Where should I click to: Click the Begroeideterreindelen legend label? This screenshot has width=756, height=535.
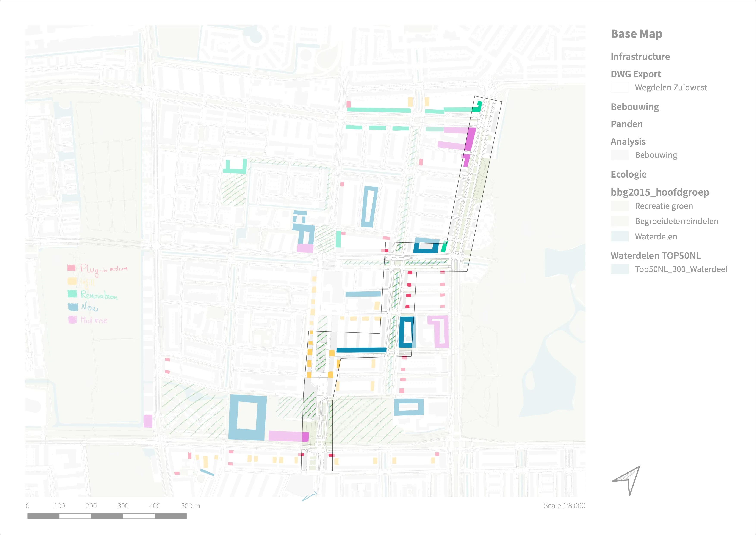coord(676,221)
